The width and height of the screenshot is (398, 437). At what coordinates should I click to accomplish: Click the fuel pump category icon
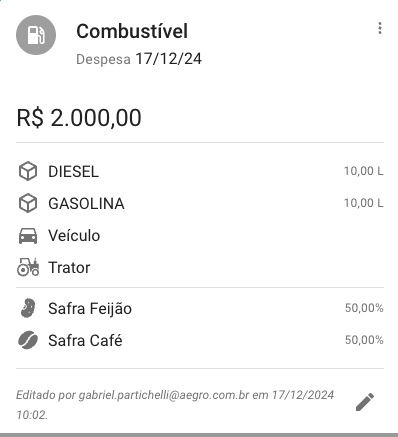36,35
